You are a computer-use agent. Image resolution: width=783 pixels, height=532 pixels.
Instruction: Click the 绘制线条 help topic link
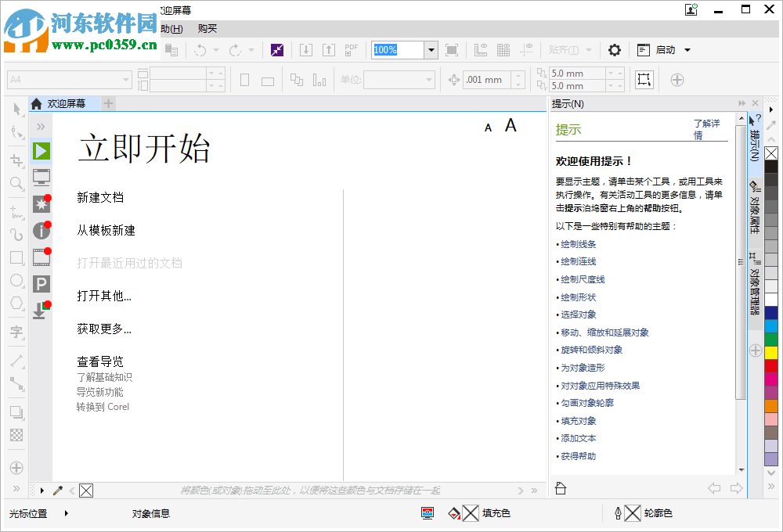tap(577, 243)
